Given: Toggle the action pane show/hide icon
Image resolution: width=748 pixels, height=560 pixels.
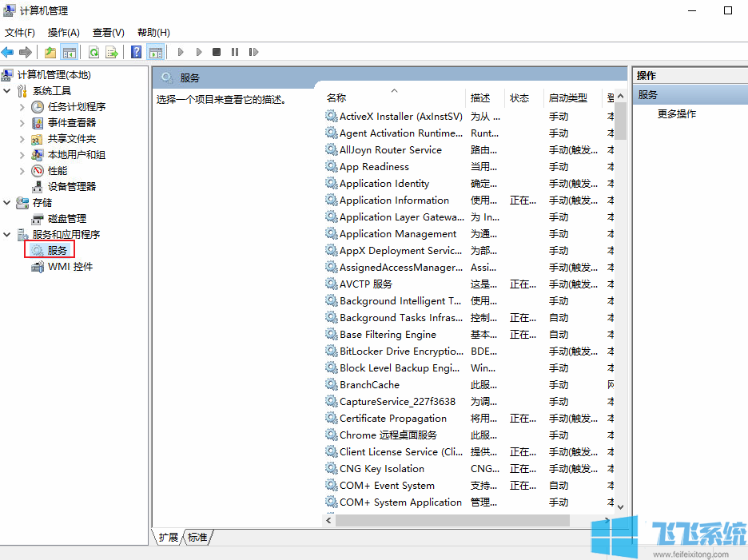Looking at the screenshot, I should 156,52.
